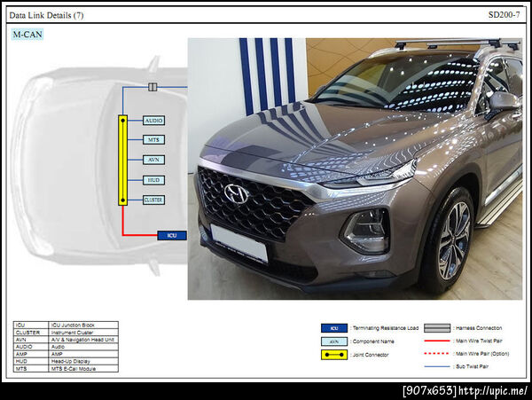Select the 'Component Name' legend text
532x400 pixels.
373,341
